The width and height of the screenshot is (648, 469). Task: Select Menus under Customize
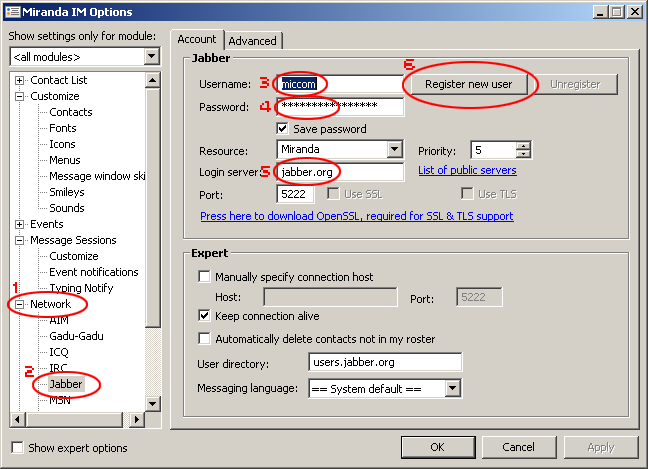(x=65, y=160)
